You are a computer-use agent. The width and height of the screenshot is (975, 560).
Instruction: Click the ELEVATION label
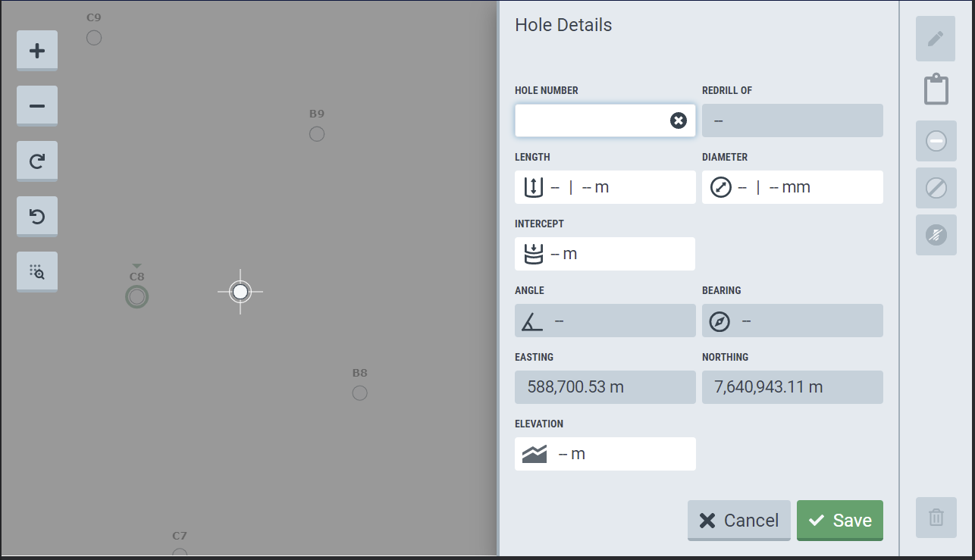pyautogui.click(x=539, y=424)
